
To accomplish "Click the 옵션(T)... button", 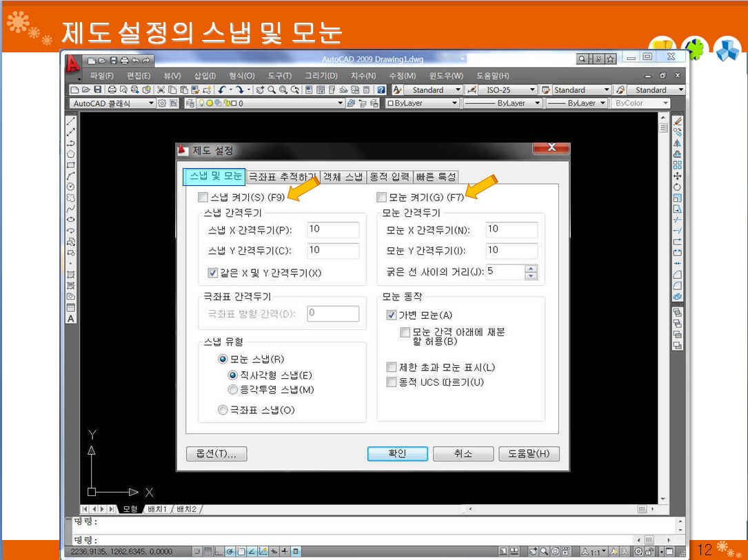I will click(x=216, y=454).
